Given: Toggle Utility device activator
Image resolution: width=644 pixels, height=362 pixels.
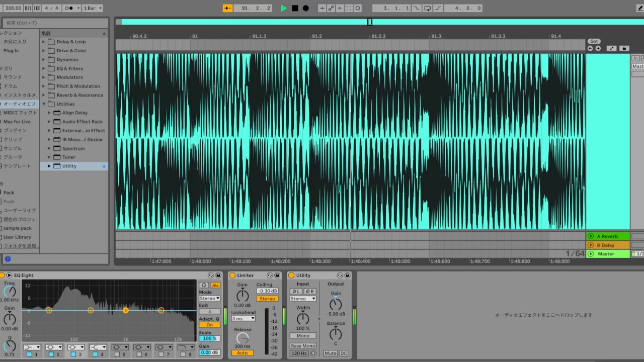Looking at the screenshot, I should pos(291,276).
